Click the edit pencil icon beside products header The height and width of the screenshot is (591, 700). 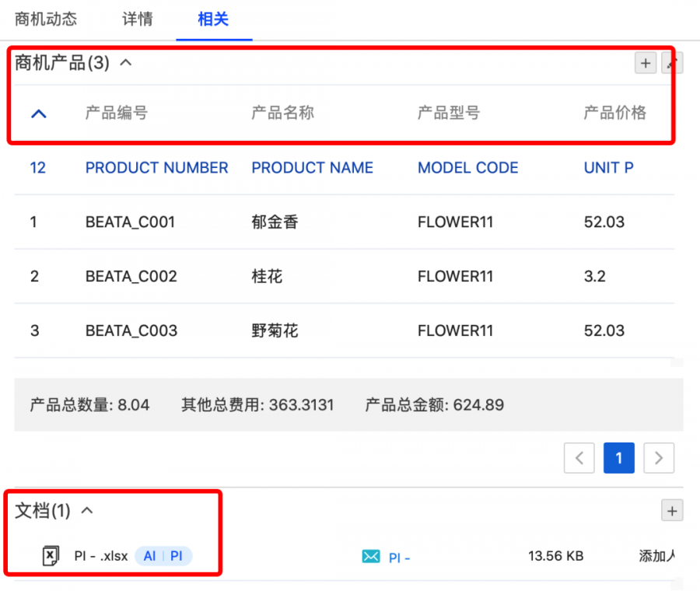pos(671,63)
